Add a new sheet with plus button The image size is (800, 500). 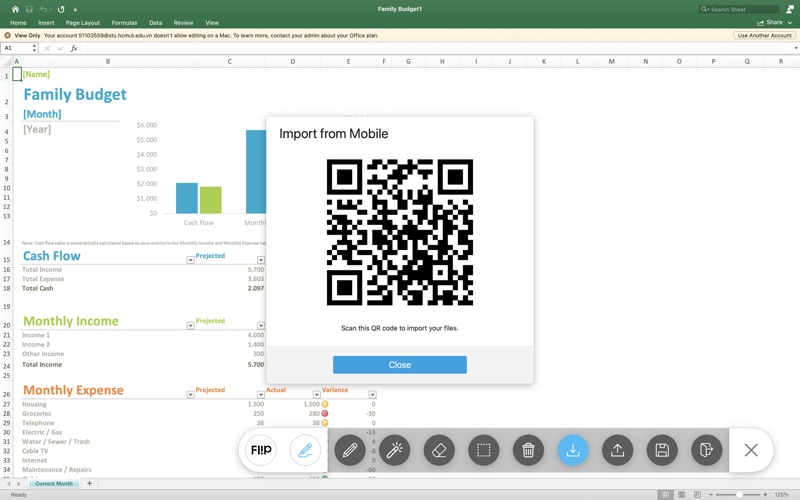pos(89,483)
